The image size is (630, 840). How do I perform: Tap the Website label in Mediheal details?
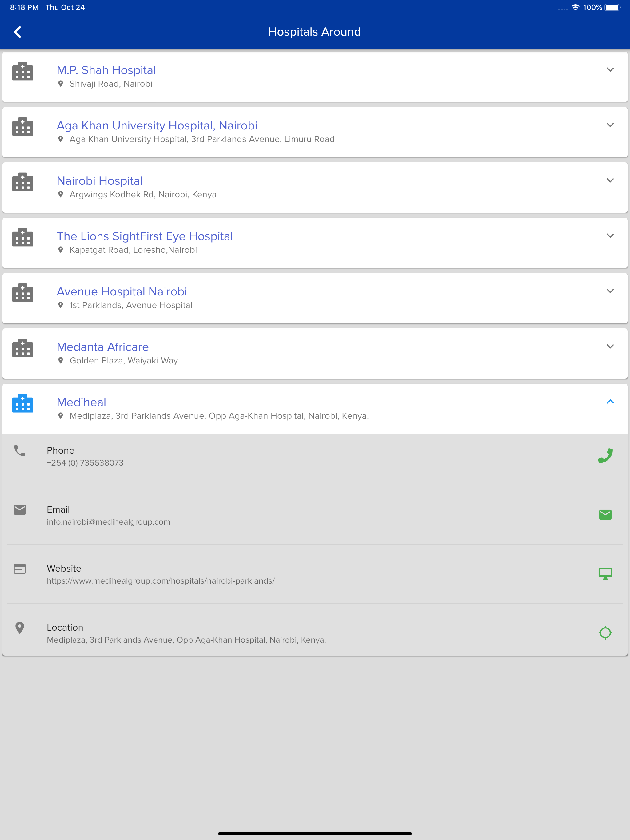pos(64,569)
